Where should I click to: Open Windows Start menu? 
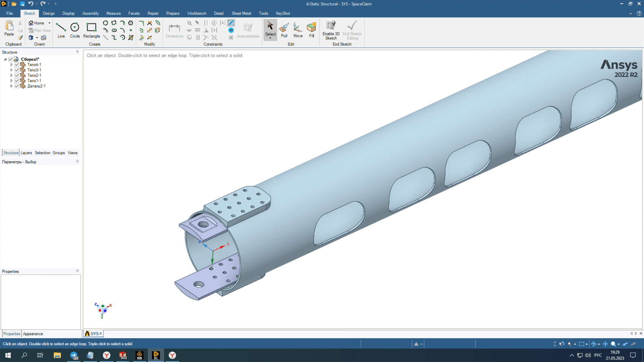click(8, 355)
